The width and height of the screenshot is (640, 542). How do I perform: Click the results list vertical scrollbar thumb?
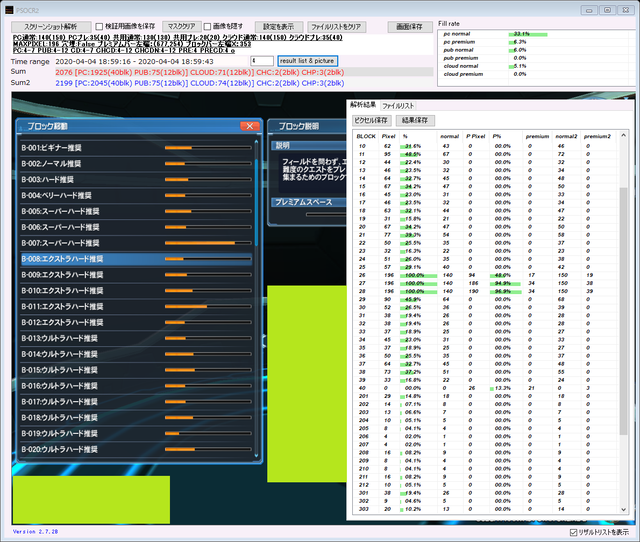click(x=623, y=311)
